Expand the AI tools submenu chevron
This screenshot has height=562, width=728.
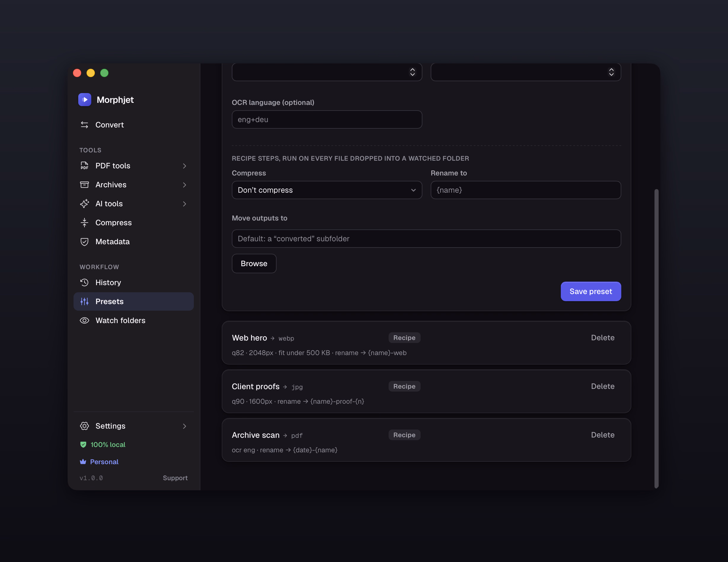click(184, 204)
